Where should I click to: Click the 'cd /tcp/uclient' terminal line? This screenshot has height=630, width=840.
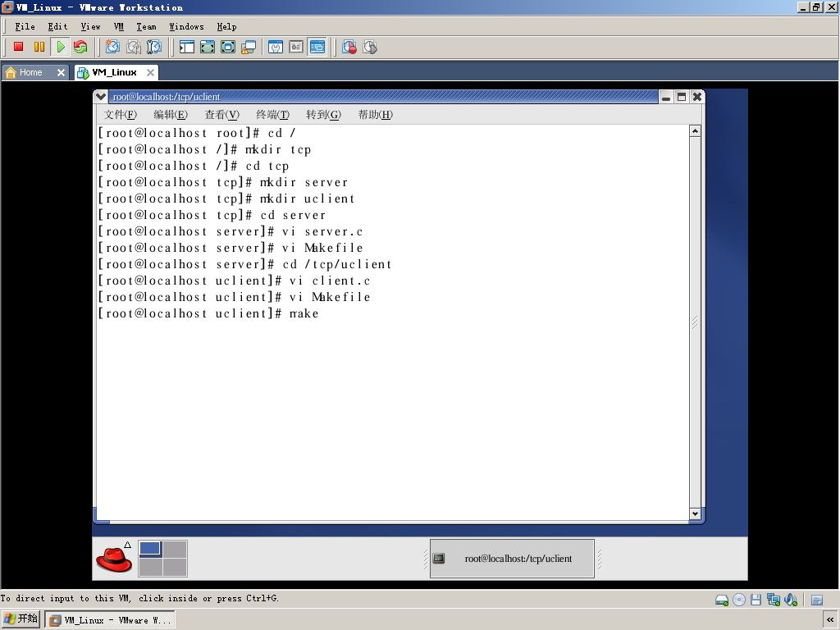[245, 264]
